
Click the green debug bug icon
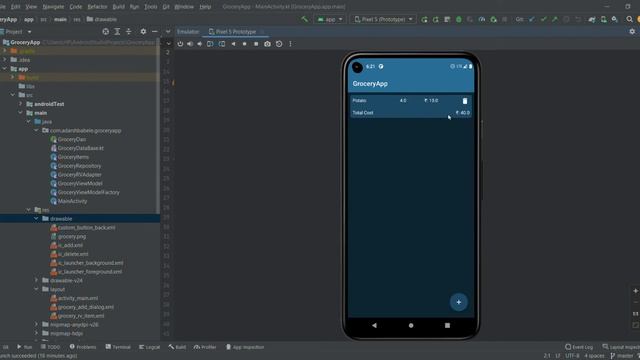459,19
